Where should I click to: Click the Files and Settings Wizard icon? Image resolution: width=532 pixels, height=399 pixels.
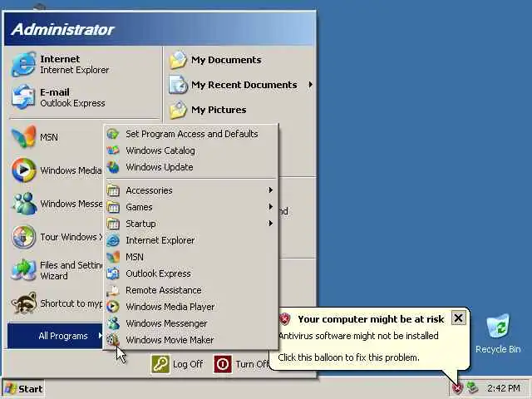pyautogui.click(x=23, y=270)
